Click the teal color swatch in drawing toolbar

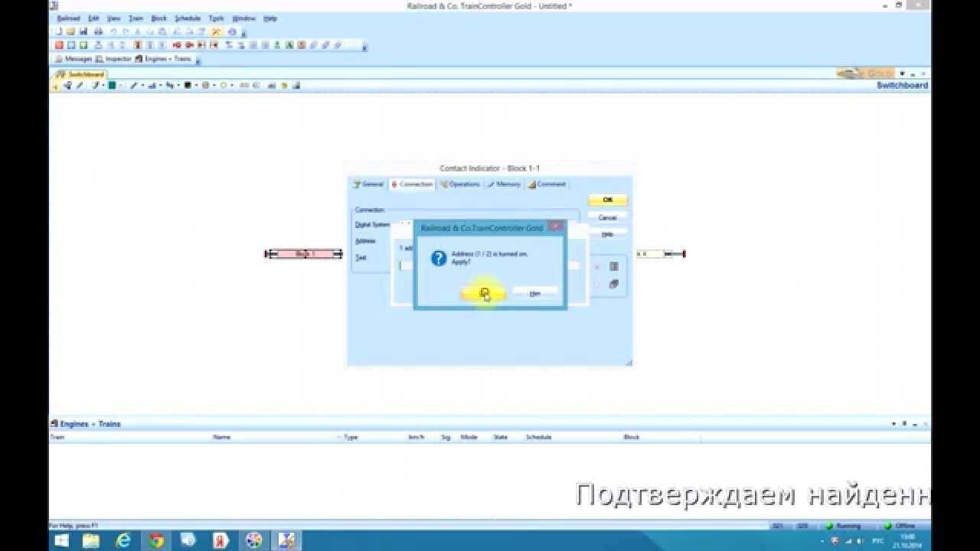[x=112, y=86]
